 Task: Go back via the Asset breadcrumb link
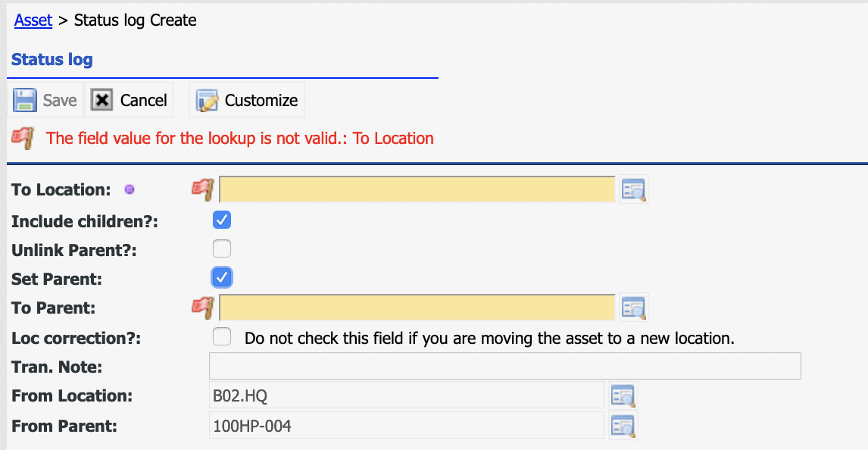tap(33, 20)
